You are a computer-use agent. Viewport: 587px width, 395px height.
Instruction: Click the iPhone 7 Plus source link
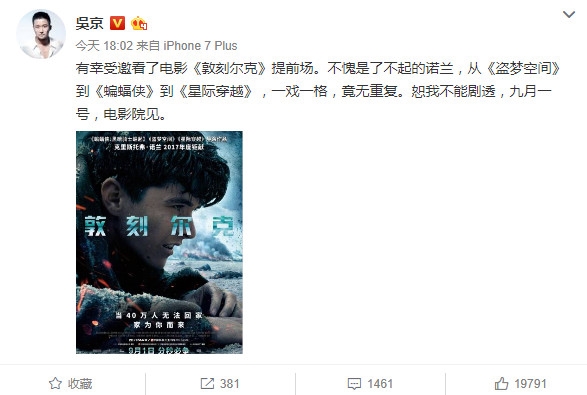click(200, 46)
